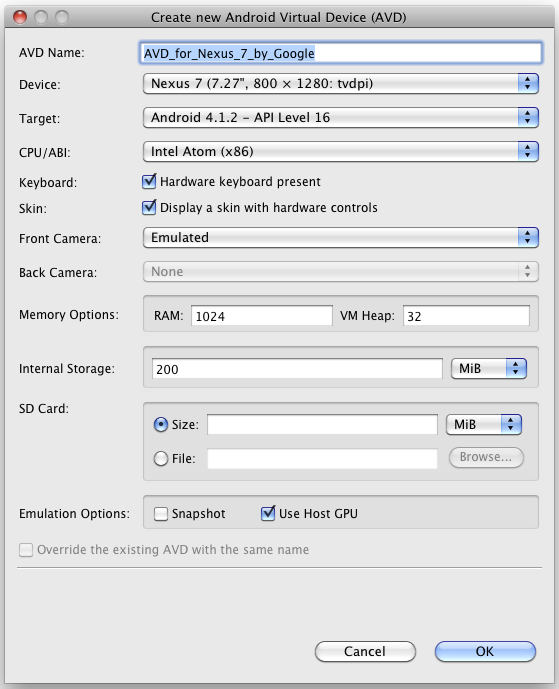Expand the Target Android 4.1.2 dropdown

341,117
